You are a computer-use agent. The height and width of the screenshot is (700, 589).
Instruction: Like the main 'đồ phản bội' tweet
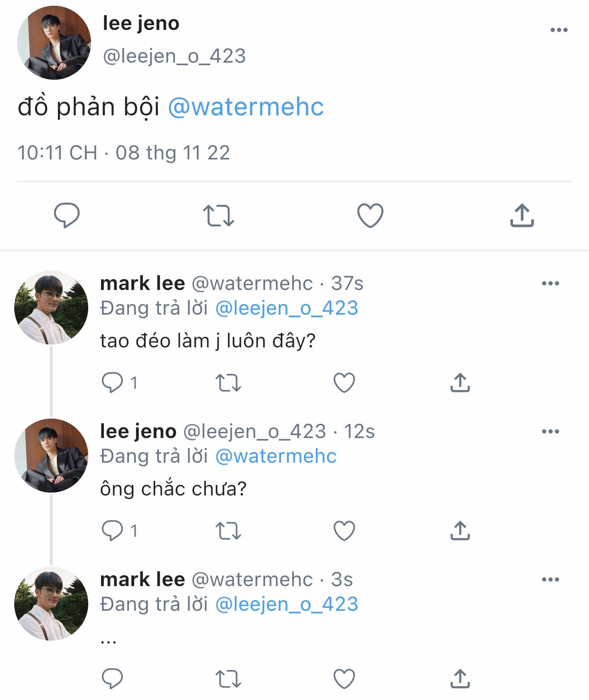click(370, 215)
